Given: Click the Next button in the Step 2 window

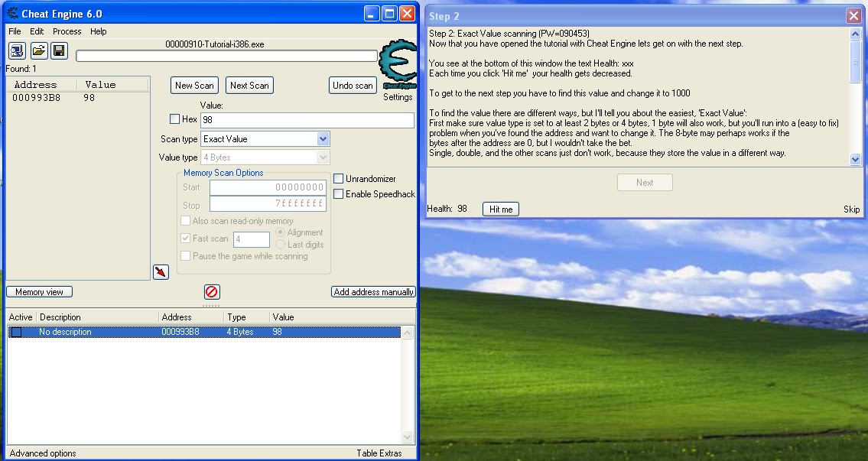Looking at the screenshot, I should 645,183.
